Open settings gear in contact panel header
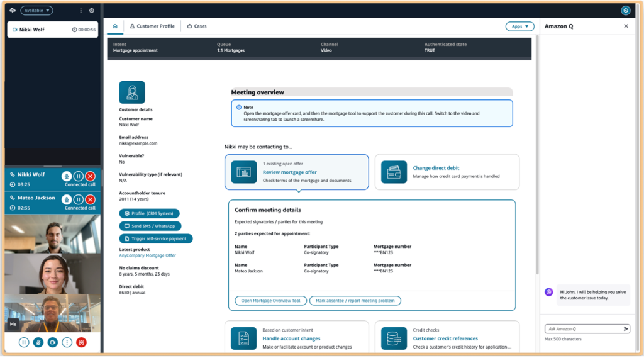This screenshot has height=358, width=644. [92, 10]
